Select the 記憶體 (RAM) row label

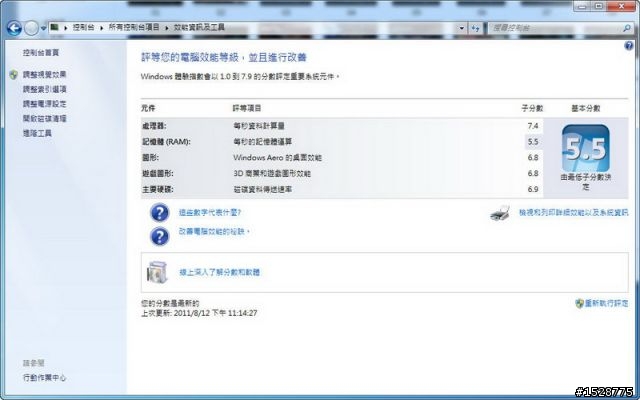coord(166,142)
